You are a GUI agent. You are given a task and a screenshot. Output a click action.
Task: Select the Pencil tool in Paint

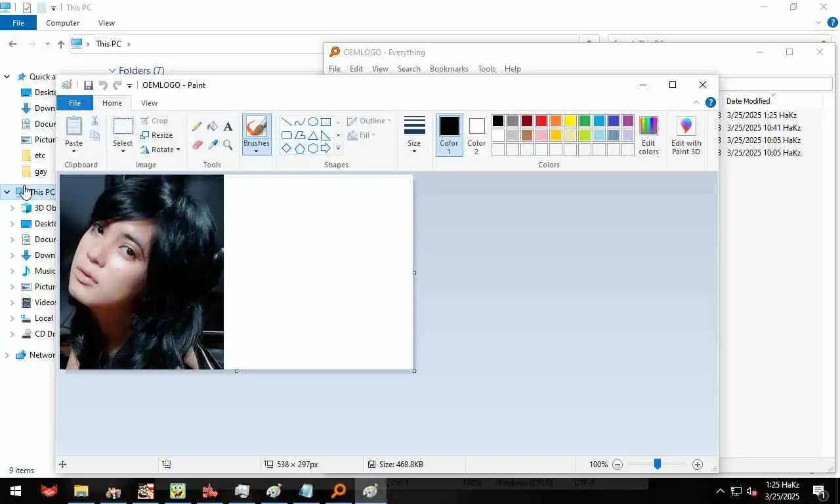197,127
